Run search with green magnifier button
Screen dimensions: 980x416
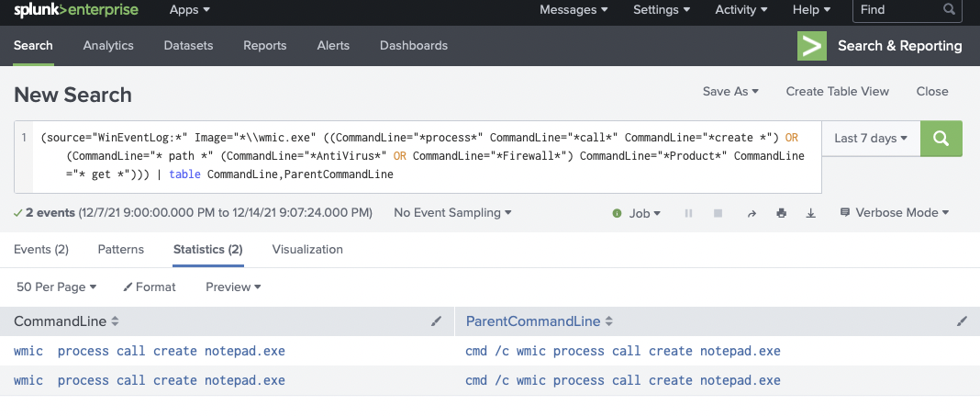coord(941,139)
